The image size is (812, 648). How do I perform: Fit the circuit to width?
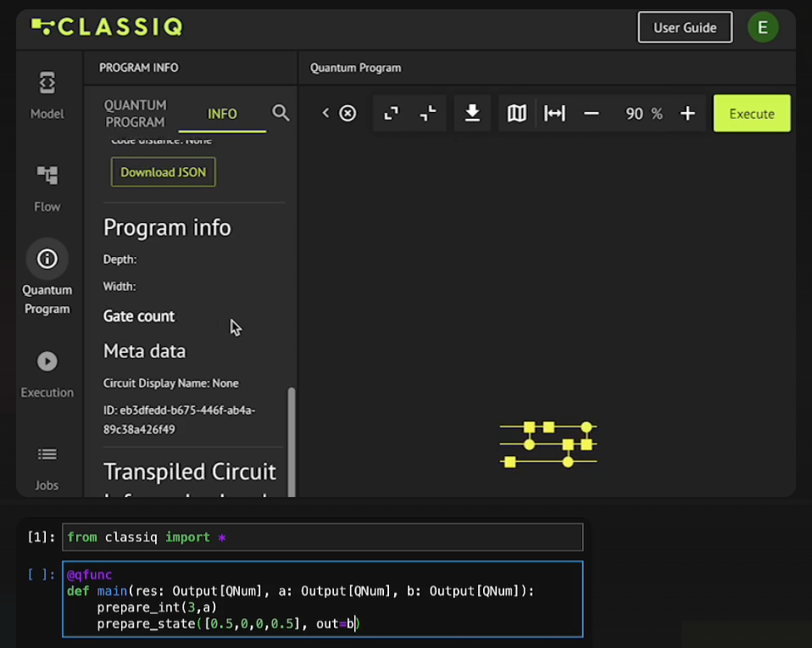(554, 113)
